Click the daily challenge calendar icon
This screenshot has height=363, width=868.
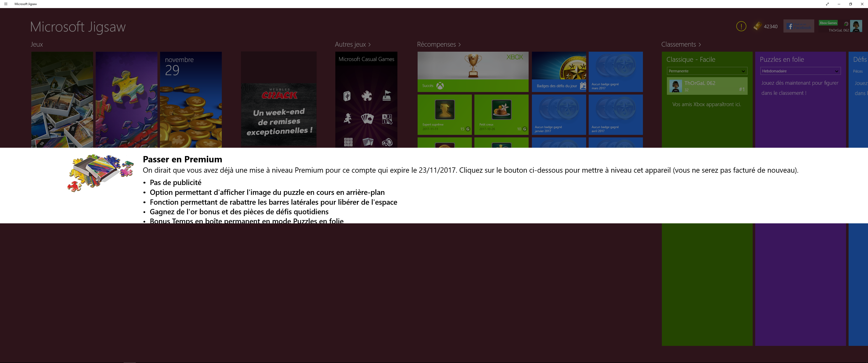(583, 85)
